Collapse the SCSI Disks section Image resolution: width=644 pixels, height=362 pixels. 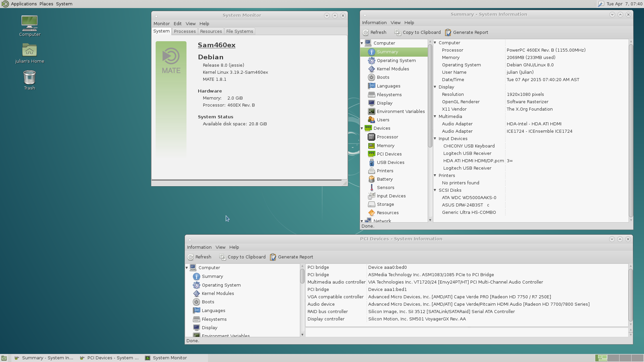pos(435,190)
